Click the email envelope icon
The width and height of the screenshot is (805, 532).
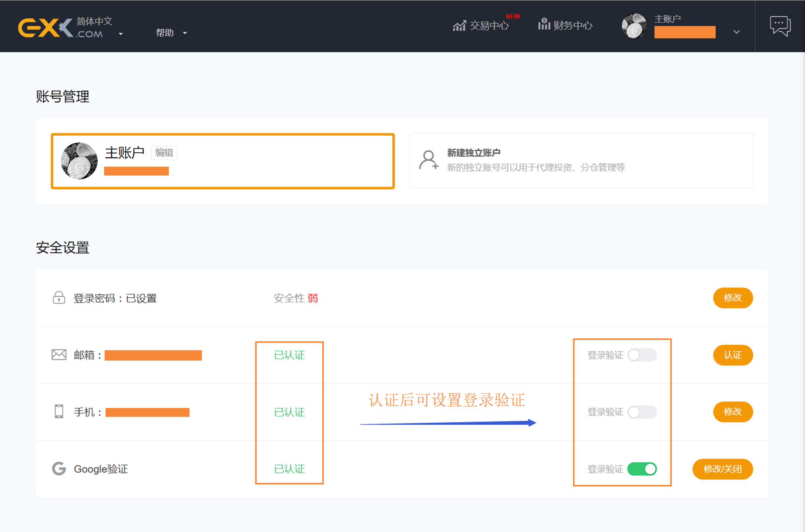59,355
